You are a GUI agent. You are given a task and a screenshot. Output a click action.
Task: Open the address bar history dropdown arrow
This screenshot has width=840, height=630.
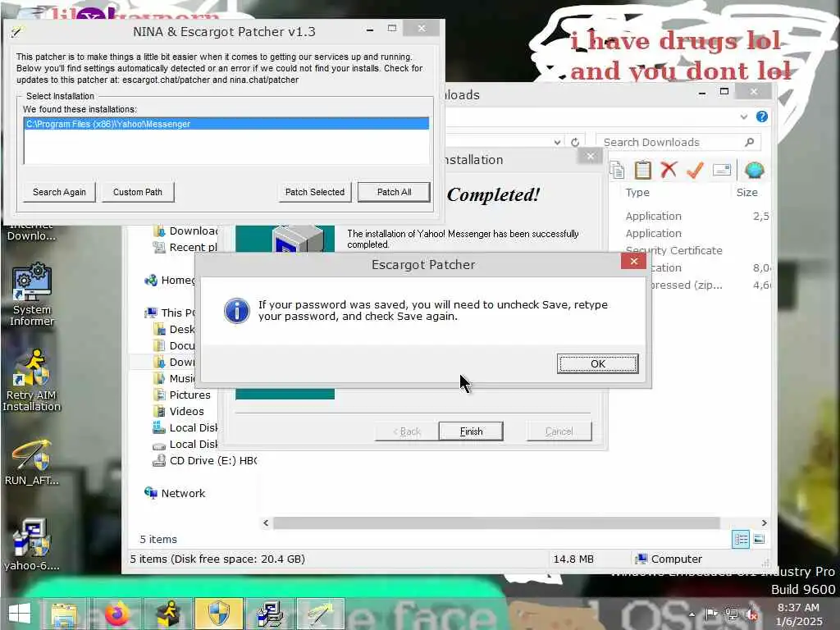click(x=557, y=142)
